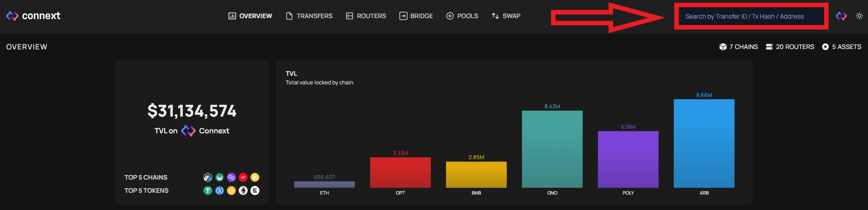
Task: Click the USDT token icon
Action: click(208, 190)
